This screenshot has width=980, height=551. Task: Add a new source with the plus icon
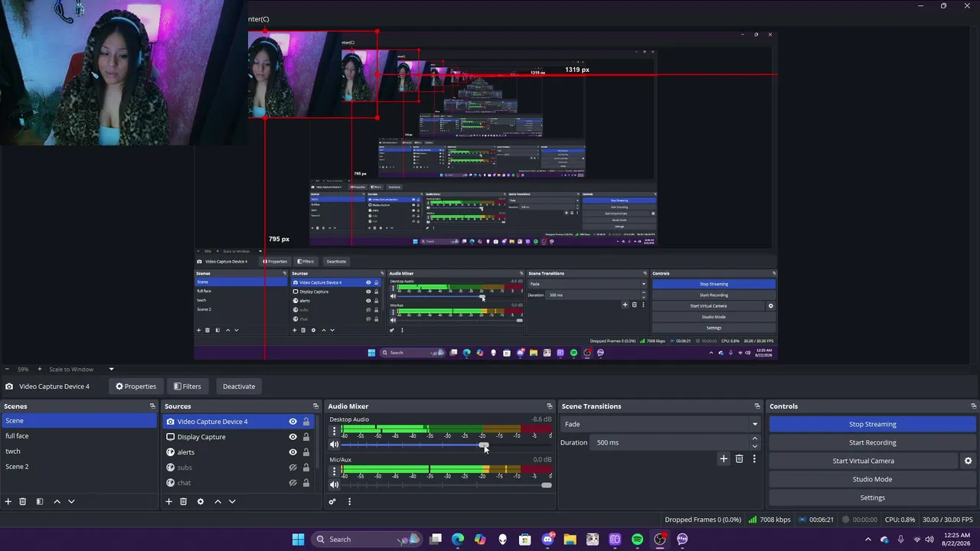pyautogui.click(x=168, y=501)
